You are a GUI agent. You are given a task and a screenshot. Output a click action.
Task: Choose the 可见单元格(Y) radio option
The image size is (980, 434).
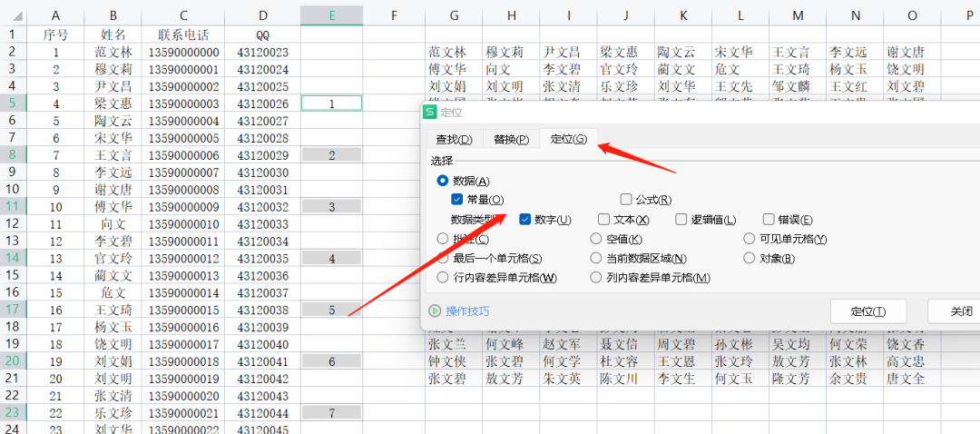(x=749, y=239)
